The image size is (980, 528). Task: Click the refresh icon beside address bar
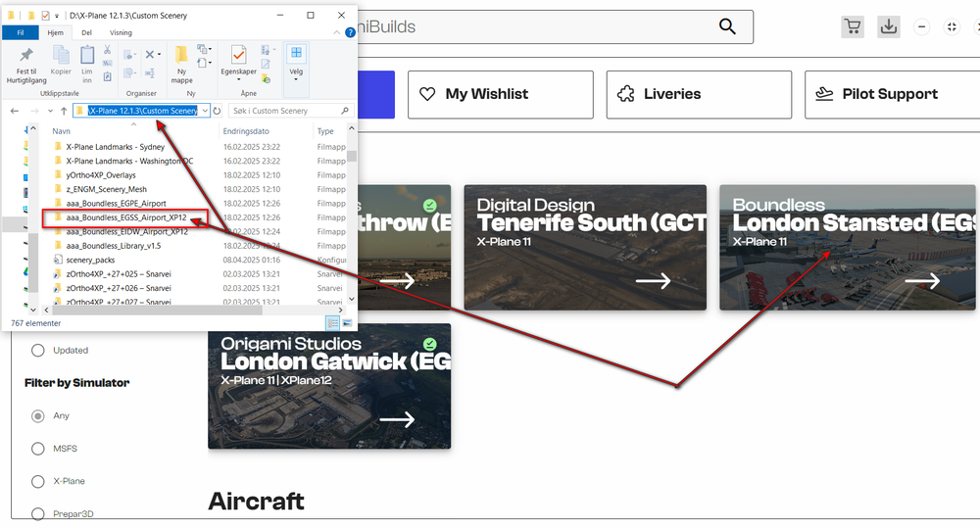coord(218,111)
